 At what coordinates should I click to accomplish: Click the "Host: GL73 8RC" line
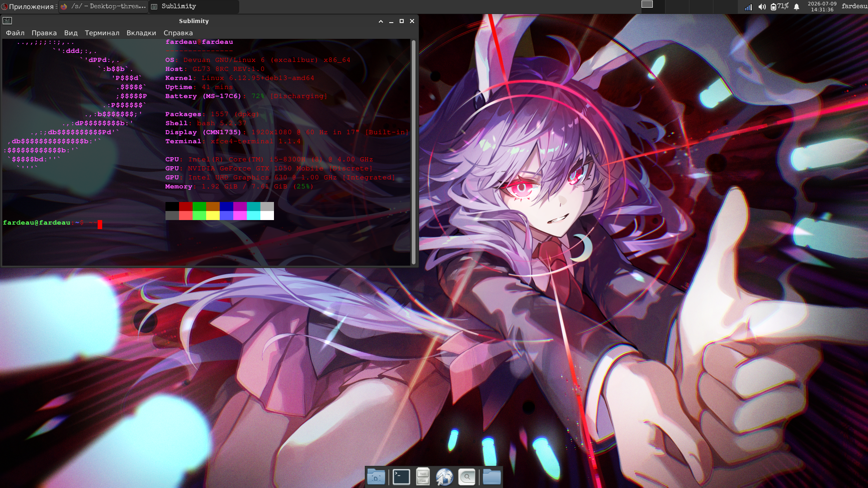(215, 69)
